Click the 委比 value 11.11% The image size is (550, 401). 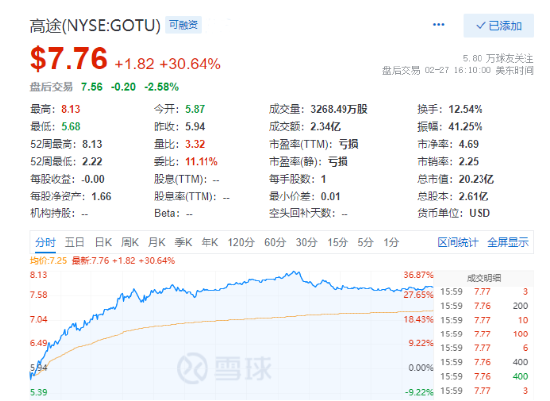tap(201, 162)
